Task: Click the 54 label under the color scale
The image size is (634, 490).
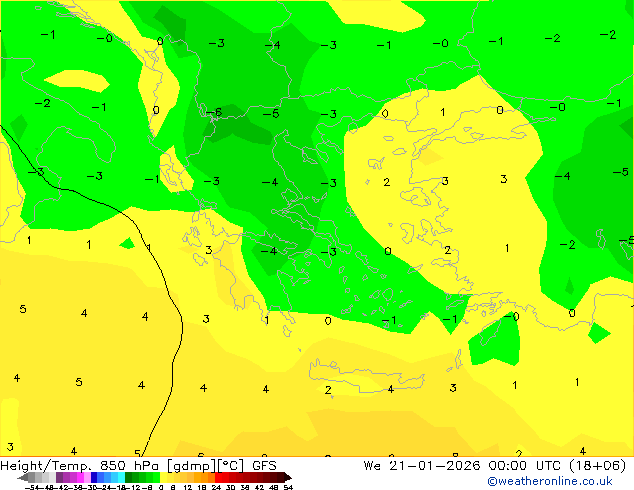Action: pyautogui.click(x=288, y=487)
